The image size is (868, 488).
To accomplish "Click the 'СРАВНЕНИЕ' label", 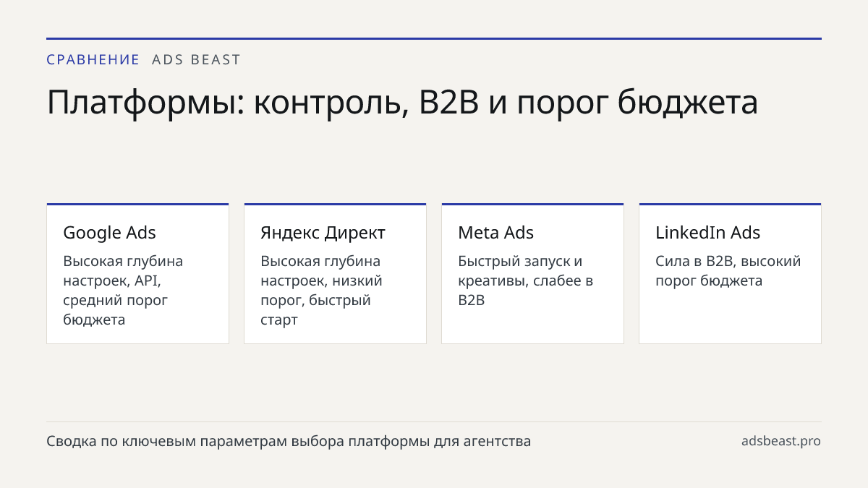I will 93,60.
